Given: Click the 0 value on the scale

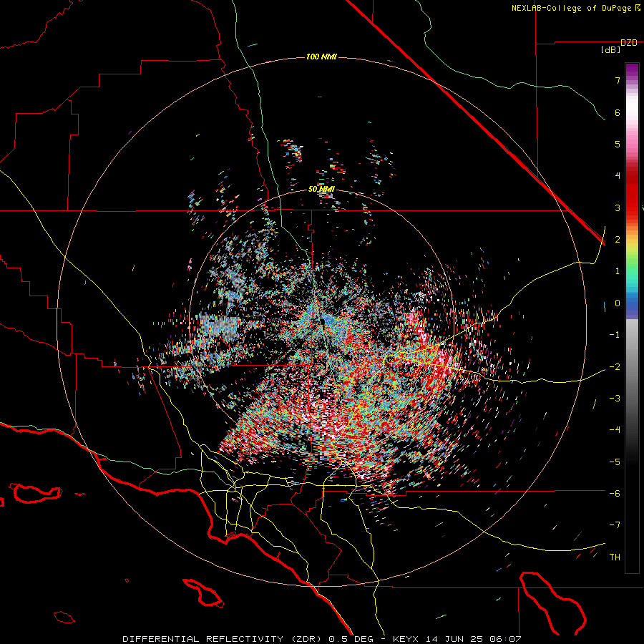Looking at the screenshot, I should (x=618, y=303).
